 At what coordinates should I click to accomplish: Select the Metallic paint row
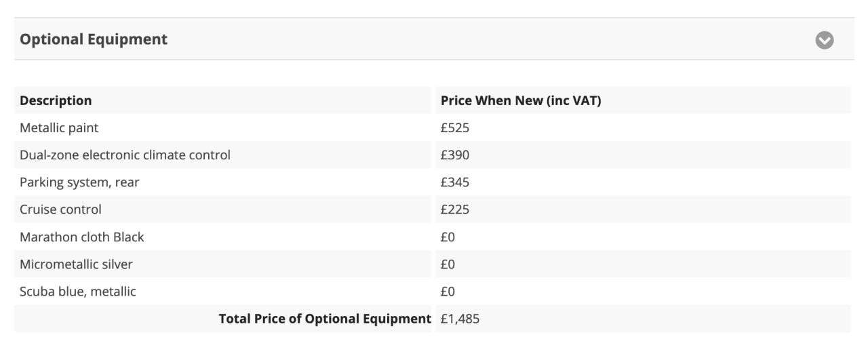pyautogui.click(x=432, y=127)
